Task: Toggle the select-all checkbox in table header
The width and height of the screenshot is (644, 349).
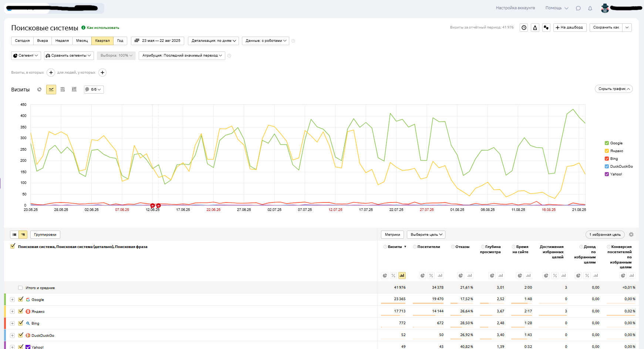Action: click(x=13, y=246)
